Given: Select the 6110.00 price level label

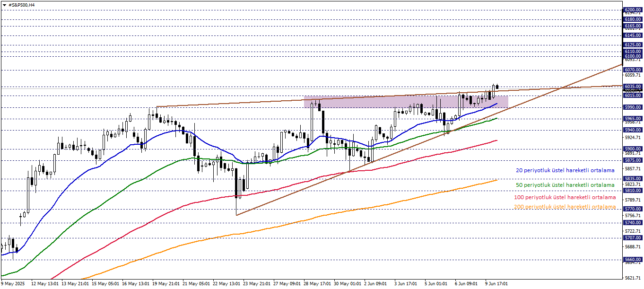Looking at the screenshot, I should (x=632, y=51).
